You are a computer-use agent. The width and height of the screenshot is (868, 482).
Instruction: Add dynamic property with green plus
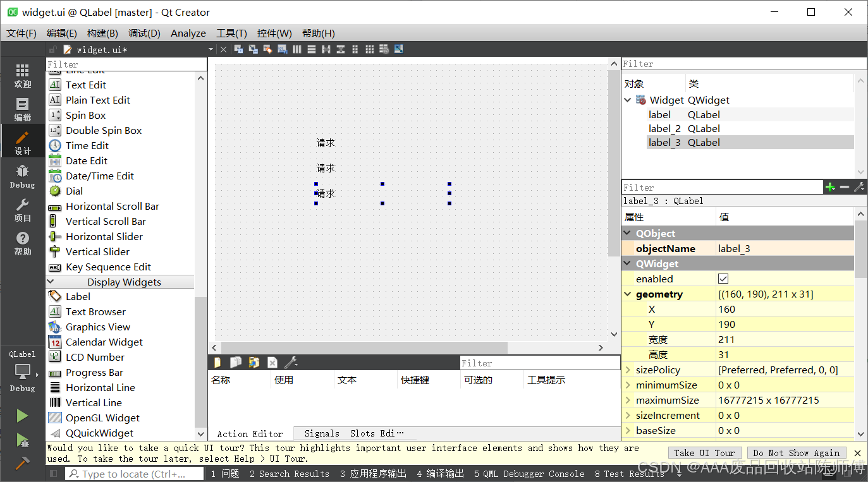coord(830,187)
